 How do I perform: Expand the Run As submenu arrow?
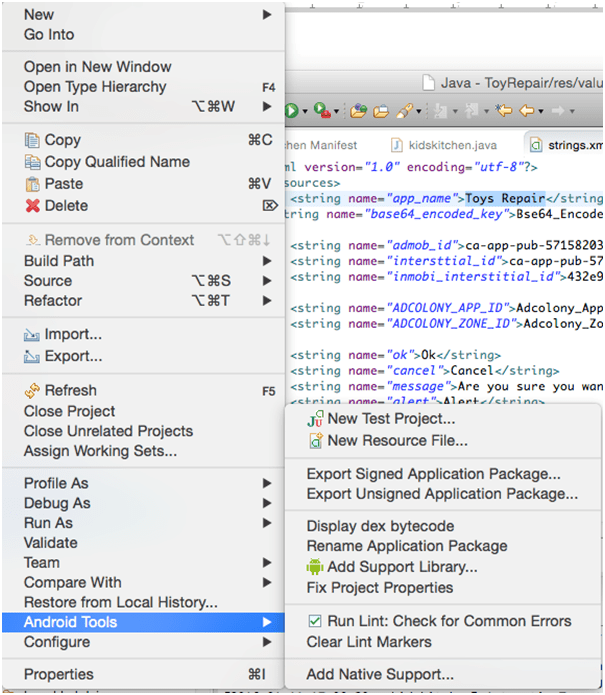(267, 523)
